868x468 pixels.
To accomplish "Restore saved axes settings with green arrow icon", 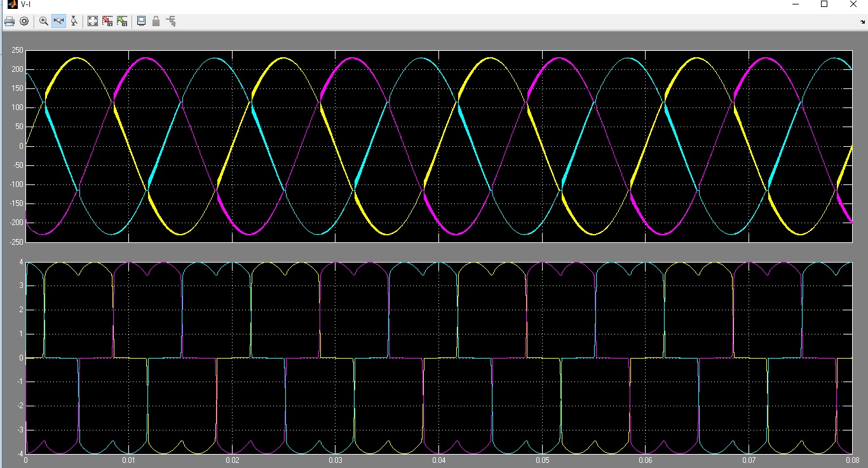I will [122, 21].
